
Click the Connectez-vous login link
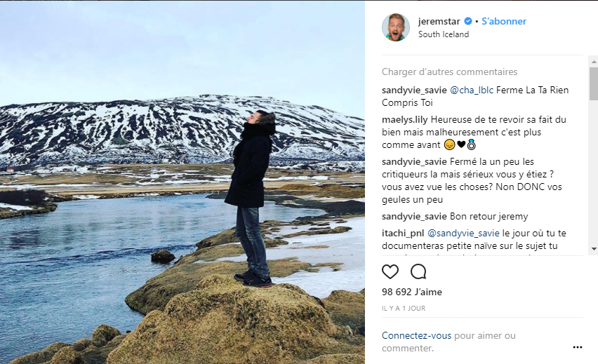(417, 336)
